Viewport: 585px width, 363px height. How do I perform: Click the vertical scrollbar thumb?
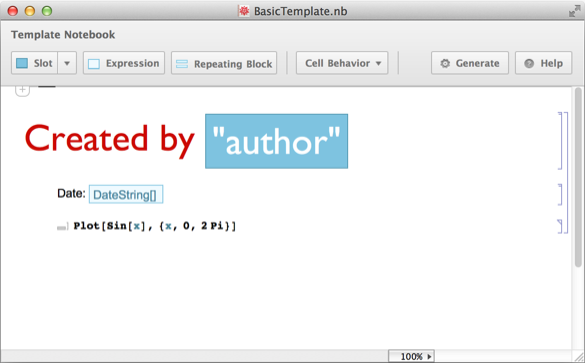[578, 177]
